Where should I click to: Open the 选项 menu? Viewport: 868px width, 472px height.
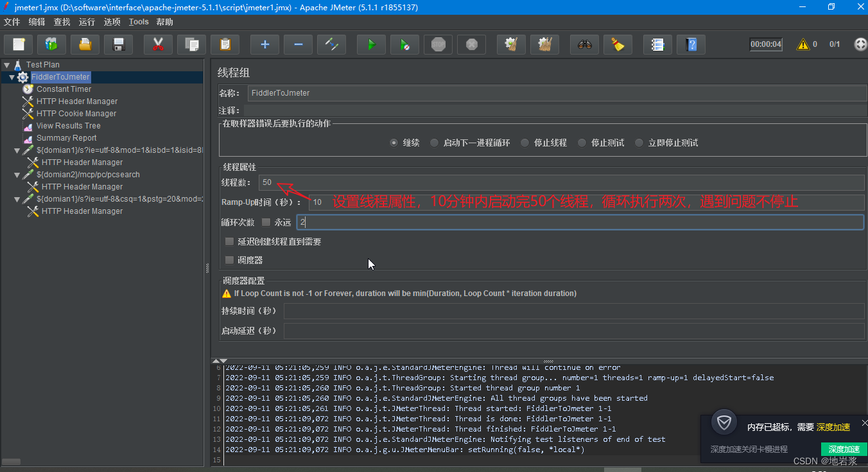tap(112, 21)
